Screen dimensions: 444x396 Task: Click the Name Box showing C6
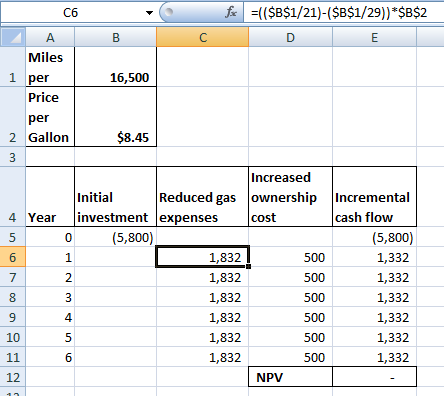pos(71,13)
